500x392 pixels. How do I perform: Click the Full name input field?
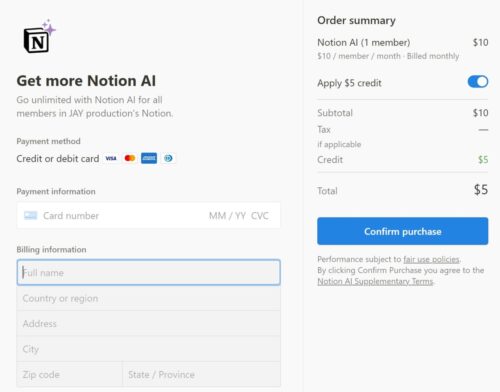149,273
